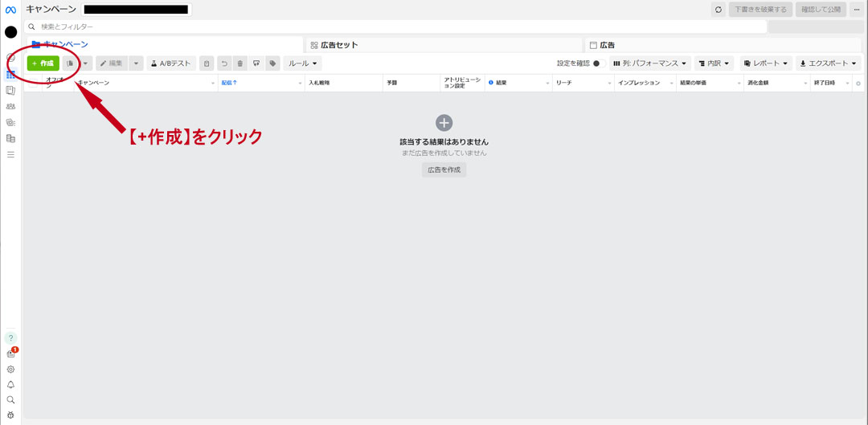Click the A/Bテスト button

point(171,63)
